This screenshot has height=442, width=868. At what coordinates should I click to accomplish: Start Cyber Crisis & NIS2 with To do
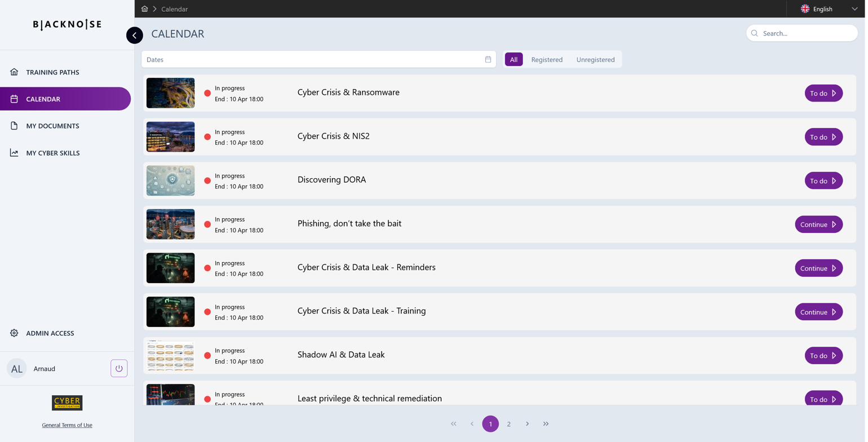[x=823, y=137]
